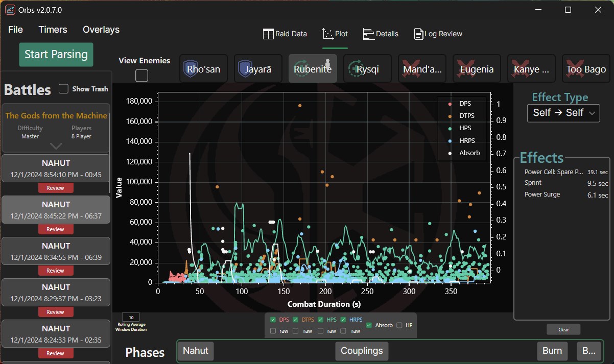
Task: Uncheck the DTPS series checkbox
Action: point(296,320)
